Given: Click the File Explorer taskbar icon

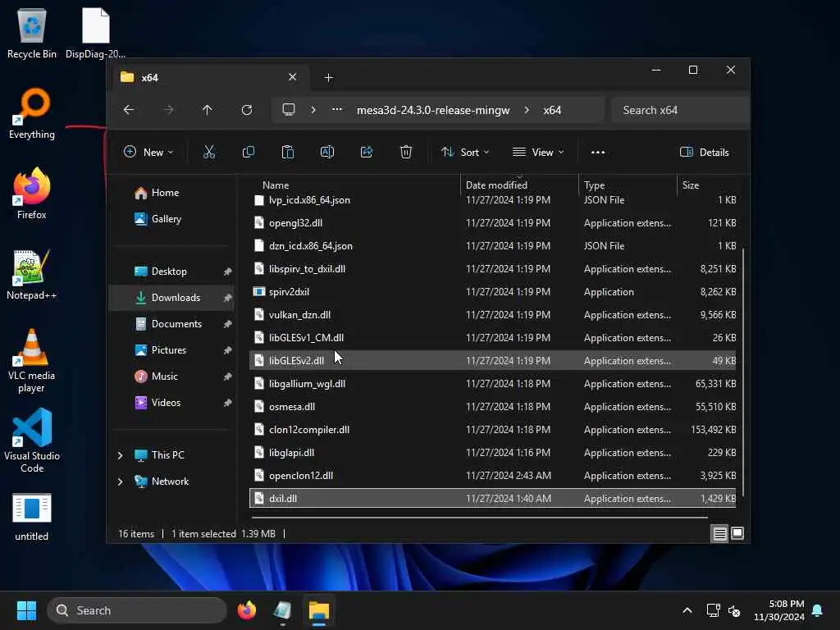Looking at the screenshot, I should [x=319, y=610].
